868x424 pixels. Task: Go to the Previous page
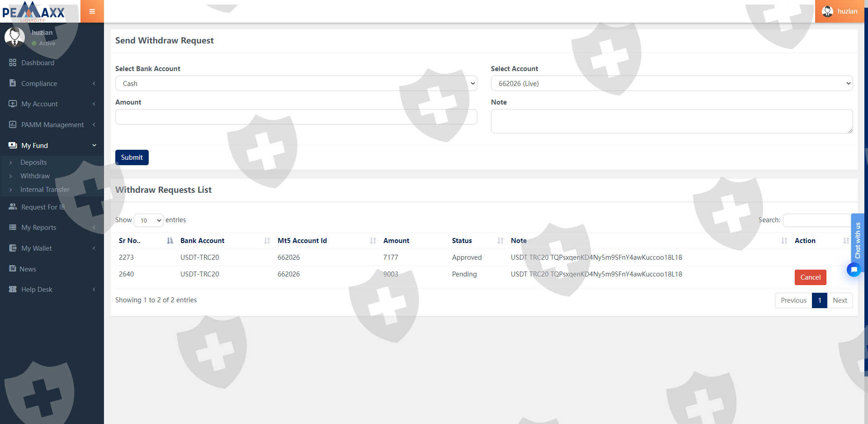793,300
